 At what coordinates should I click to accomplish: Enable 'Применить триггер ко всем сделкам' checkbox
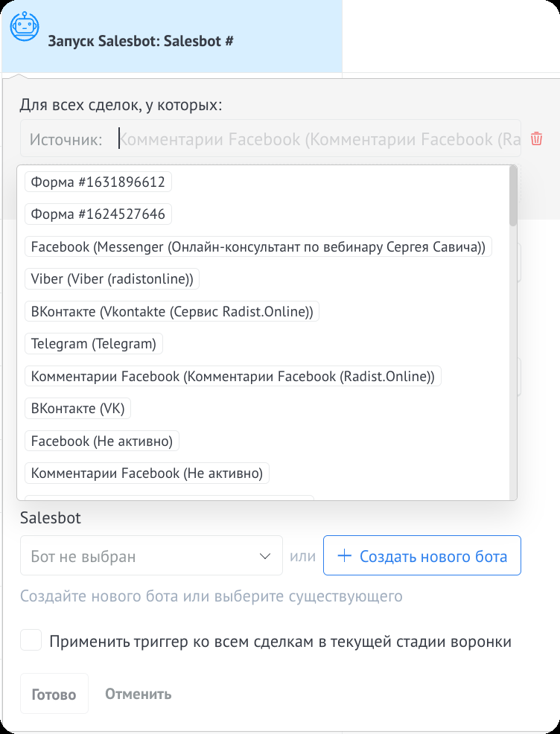tap(31, 640)
